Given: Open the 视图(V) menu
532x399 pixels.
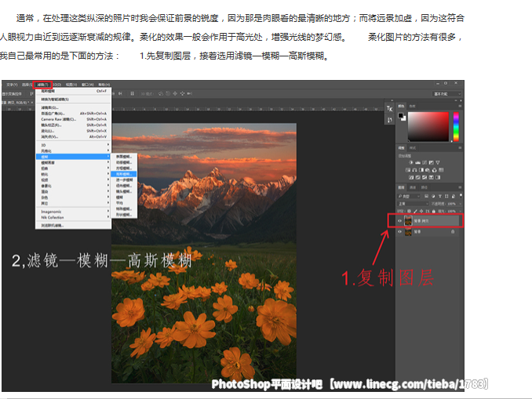Looking at the screenshot, I should tap(71, 85).
